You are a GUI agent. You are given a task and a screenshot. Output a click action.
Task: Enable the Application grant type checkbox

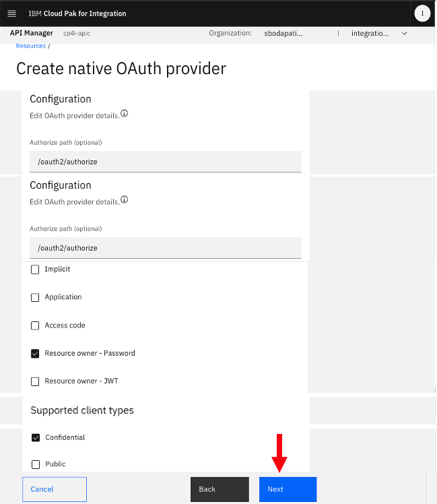pos(35,297)
